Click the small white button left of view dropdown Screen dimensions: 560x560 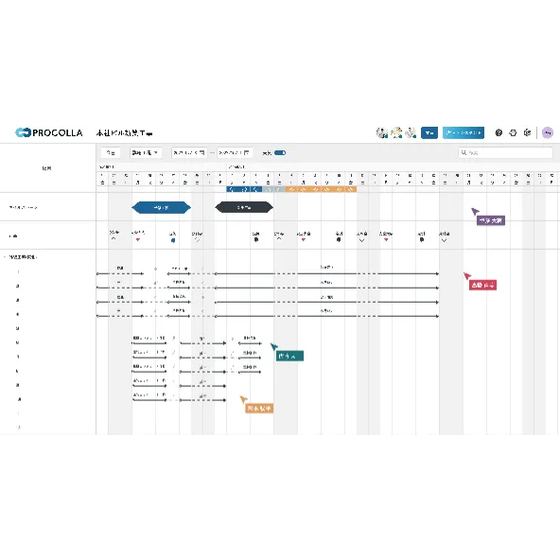tap(110, 152)
